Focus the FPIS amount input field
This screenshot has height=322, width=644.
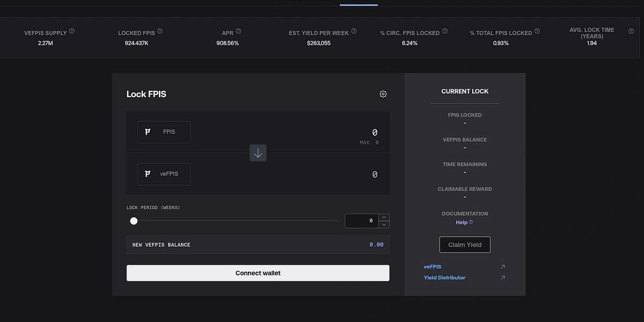[x=374, y=132]
